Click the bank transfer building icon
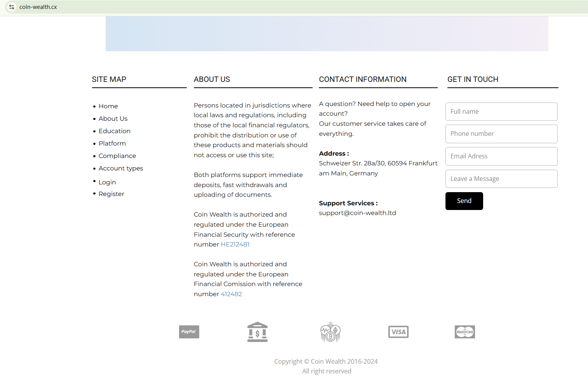 [x=257, y=332]
